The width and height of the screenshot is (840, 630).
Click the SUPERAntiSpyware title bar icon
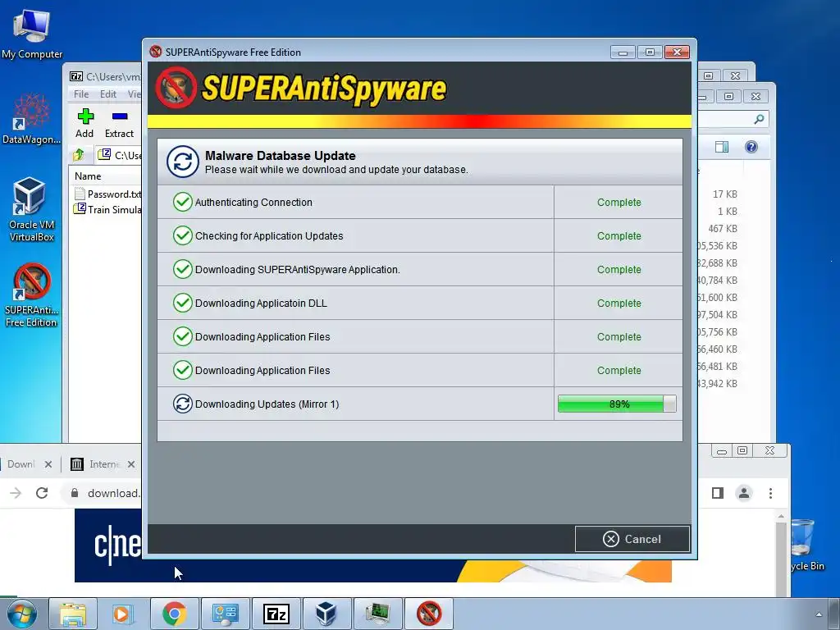pyautogui.click(x=155, y=52)
